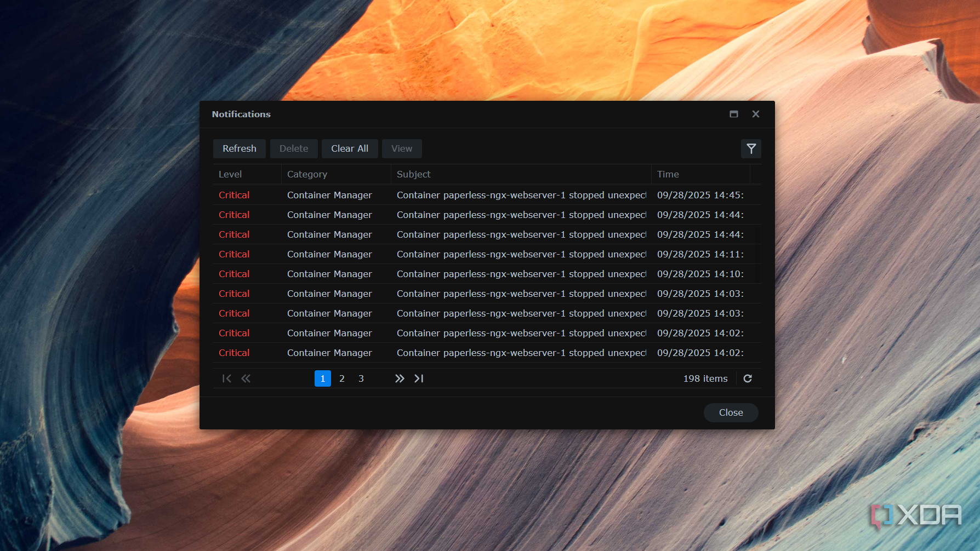
Task: Click the Clear All button
Action: tap(350, 148)
